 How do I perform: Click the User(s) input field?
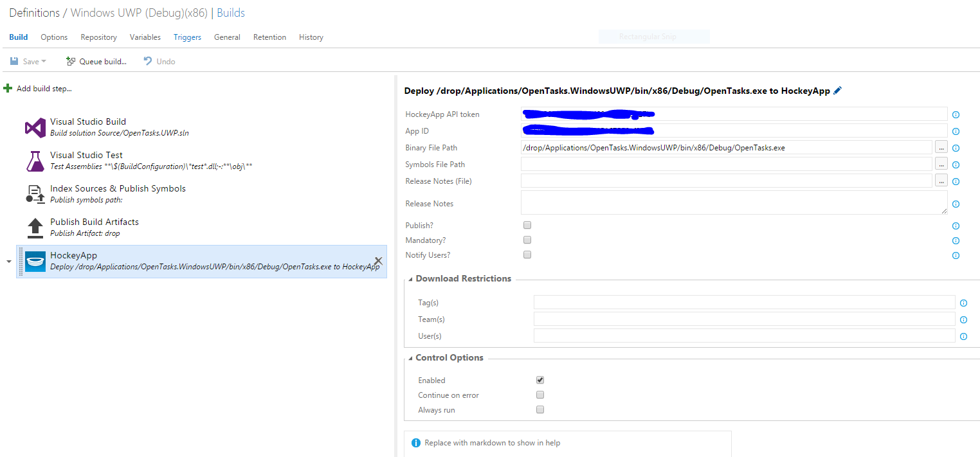point(745,336)
